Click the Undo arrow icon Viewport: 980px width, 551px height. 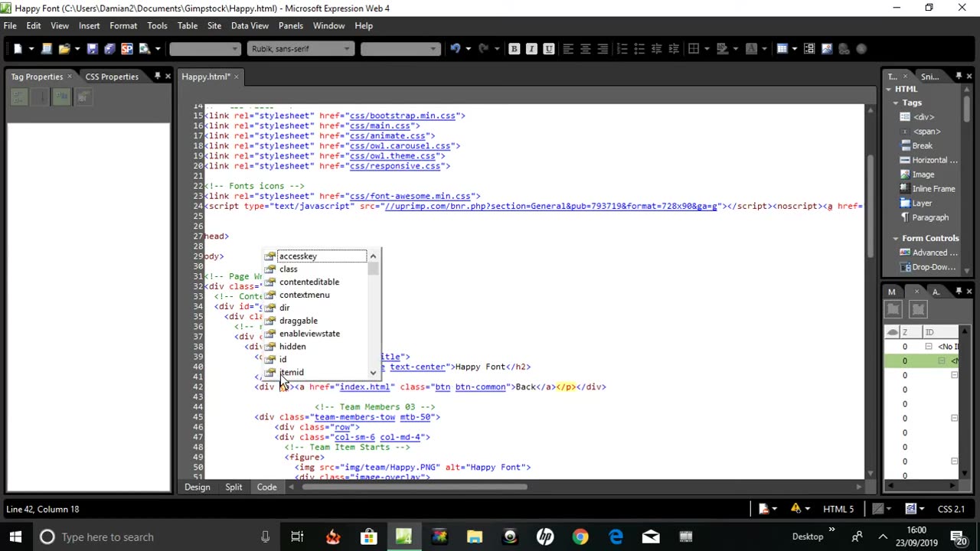(455, 49)
